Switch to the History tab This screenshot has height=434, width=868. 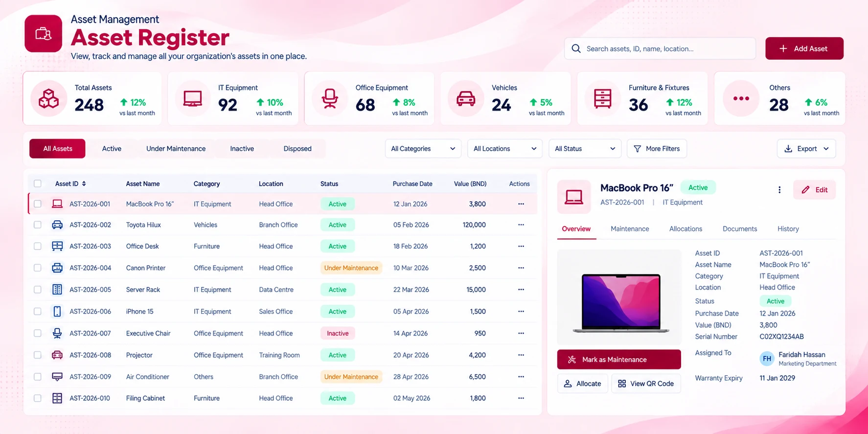click(x=788, y=229)
